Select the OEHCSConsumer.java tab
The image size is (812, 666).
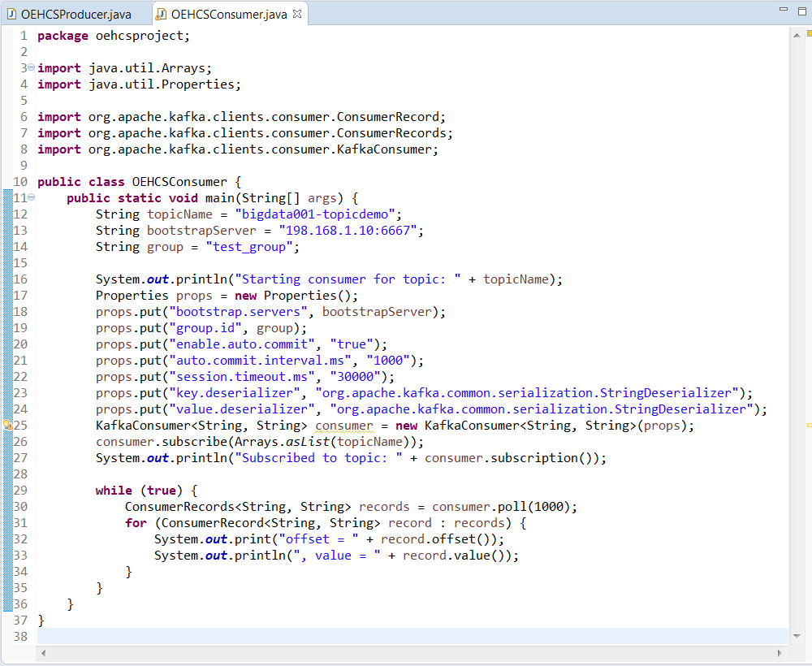point(229,14)
